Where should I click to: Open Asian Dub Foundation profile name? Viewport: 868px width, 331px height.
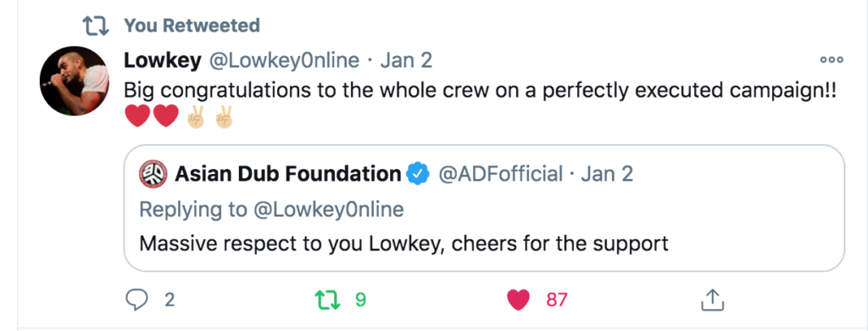click(x=288, y=174)
